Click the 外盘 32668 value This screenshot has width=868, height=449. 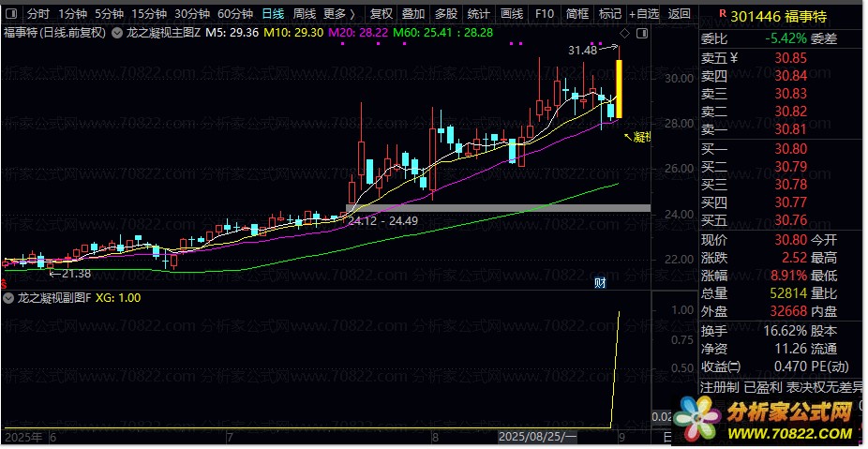click(788, 312)
